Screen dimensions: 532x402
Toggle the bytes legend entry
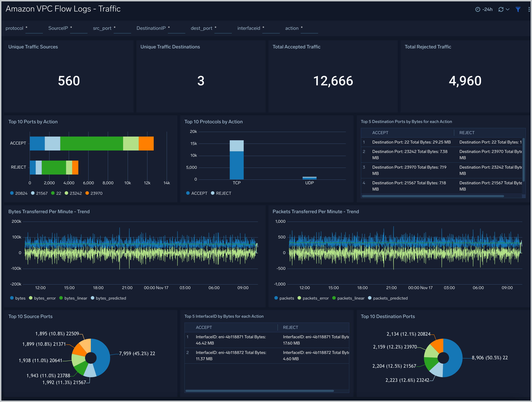pyautogui.click(x=18, y=298)
